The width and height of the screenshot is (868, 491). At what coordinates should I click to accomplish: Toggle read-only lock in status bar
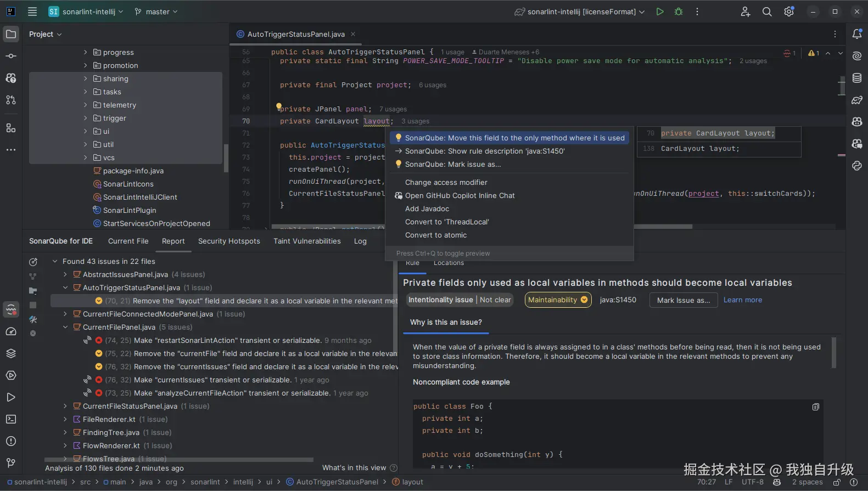(x=837, y=482)
